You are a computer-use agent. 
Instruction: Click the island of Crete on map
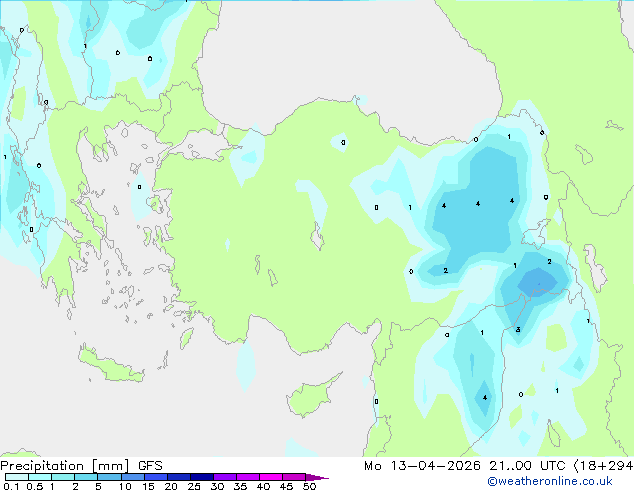click(x=111, y=366)
